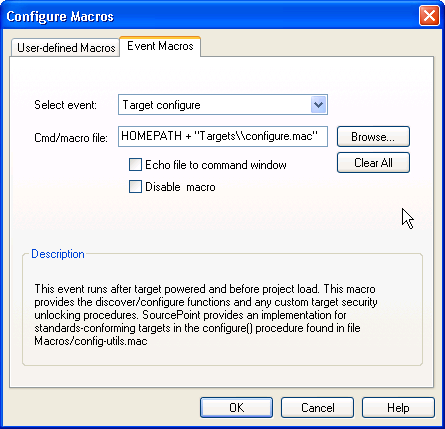The image size is (445, 429).
Task: Click the event description paragraph text
Action: coord(206,315)
